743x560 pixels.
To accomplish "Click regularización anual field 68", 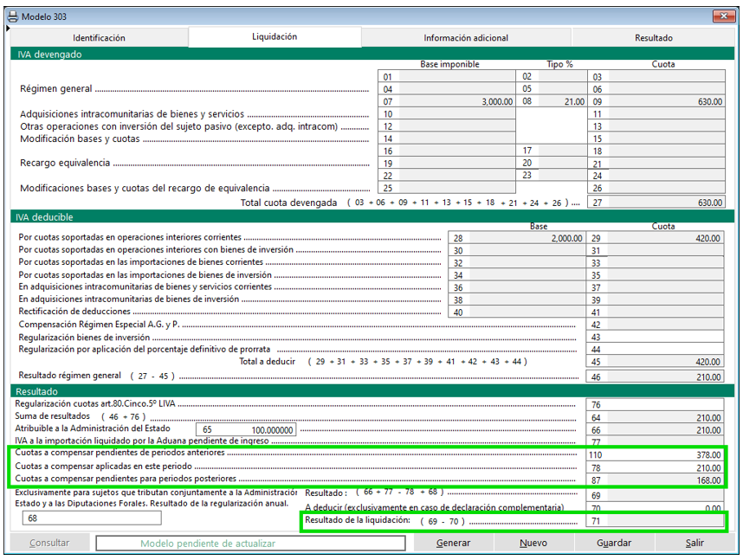I will 92,518.
